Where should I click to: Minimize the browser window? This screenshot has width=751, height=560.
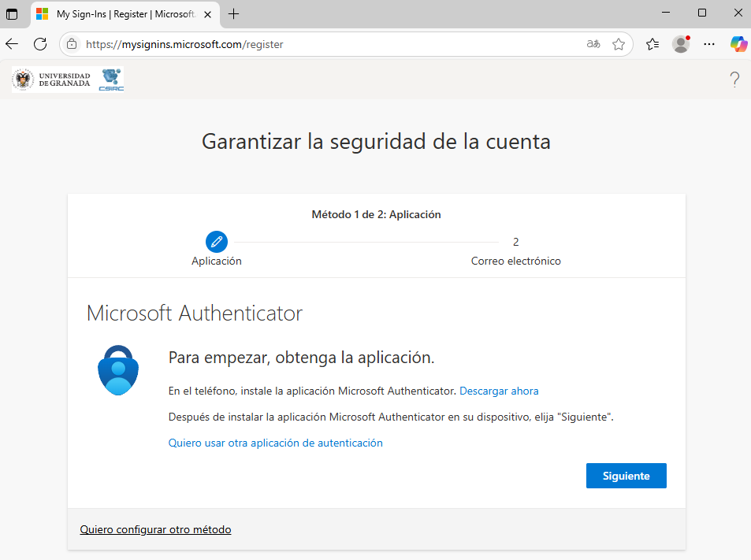pyautogui.click(x=666, y=13)
